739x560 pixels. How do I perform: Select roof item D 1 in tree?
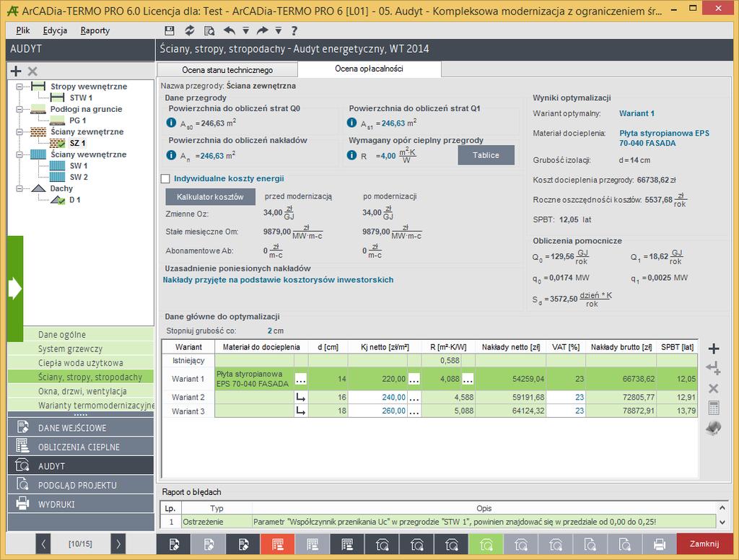[75, 200]
